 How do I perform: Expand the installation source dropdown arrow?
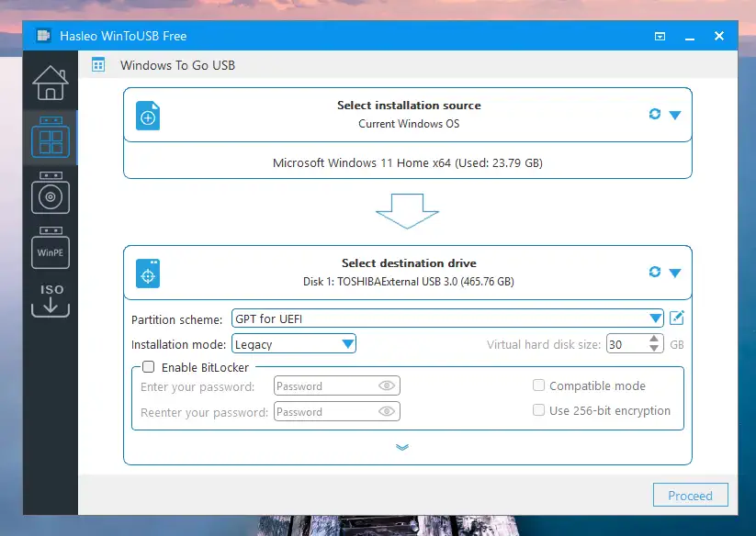675,115
